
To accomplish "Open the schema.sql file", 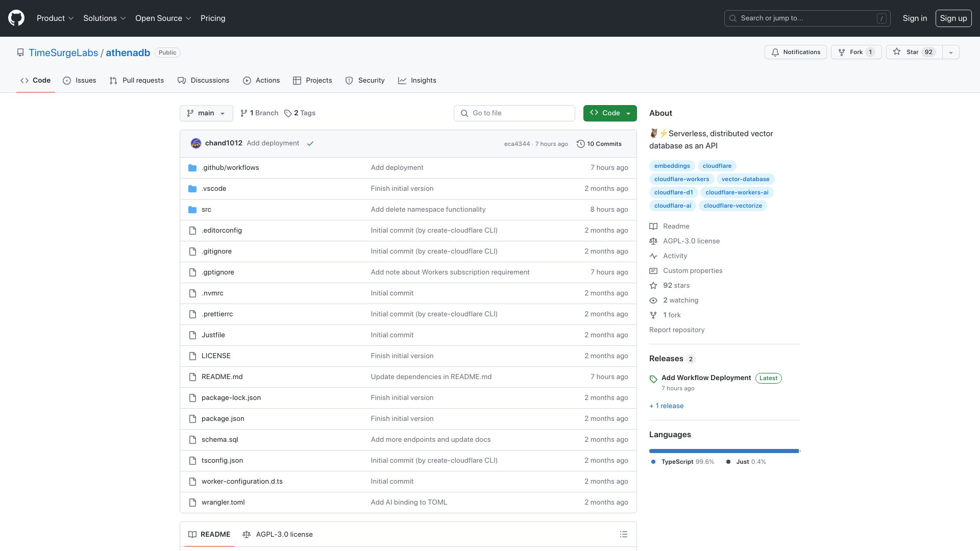I will click(219, 440).
